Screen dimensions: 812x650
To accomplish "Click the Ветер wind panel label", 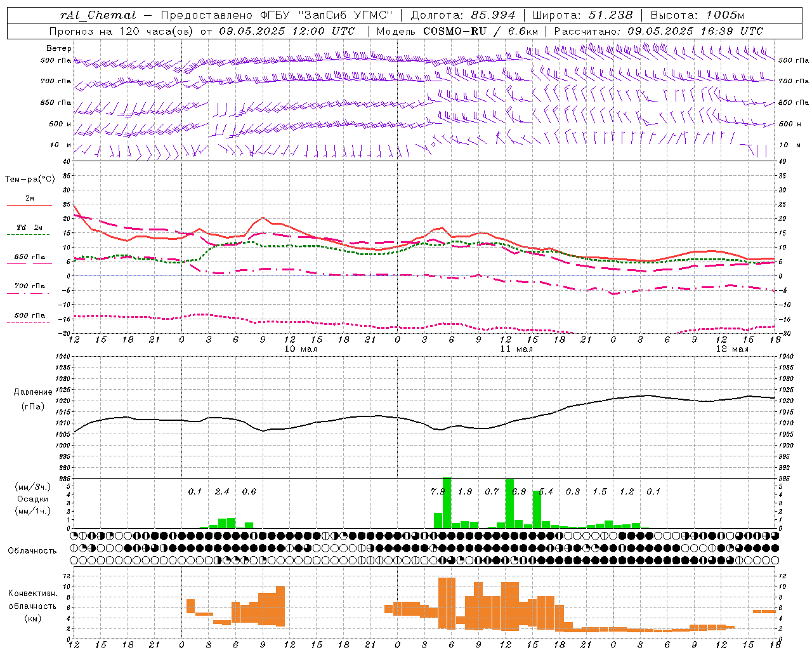I will pyautogui.click(x=59, y=48).
